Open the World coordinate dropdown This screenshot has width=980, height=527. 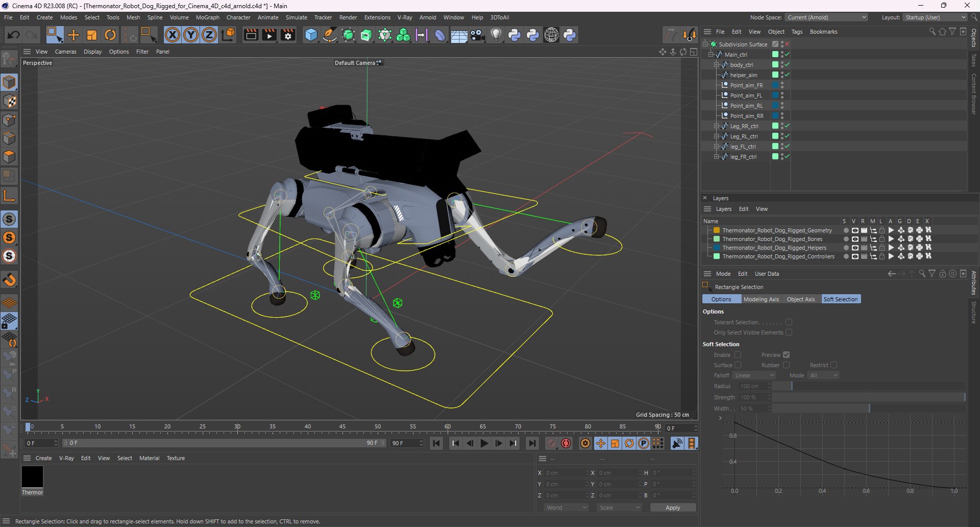566,508
